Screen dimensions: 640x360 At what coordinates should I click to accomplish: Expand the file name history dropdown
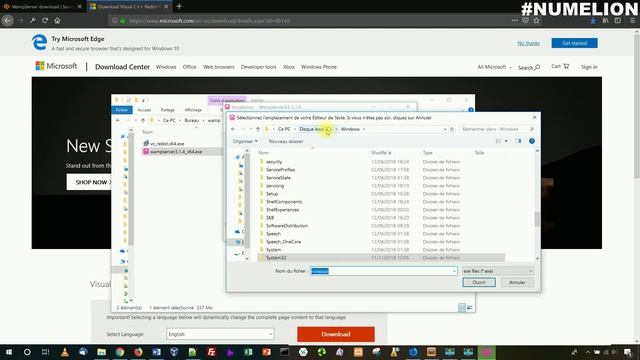454,271
